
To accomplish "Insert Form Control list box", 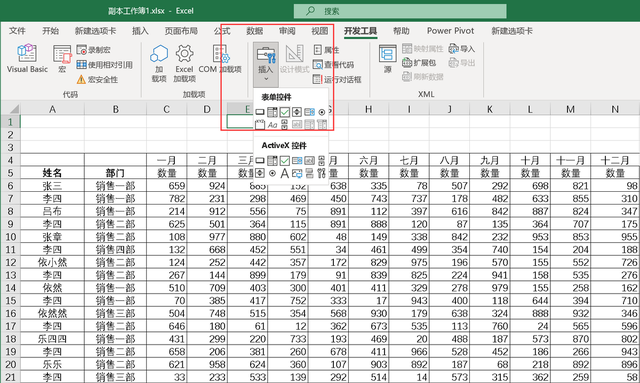I will point(309,112).
